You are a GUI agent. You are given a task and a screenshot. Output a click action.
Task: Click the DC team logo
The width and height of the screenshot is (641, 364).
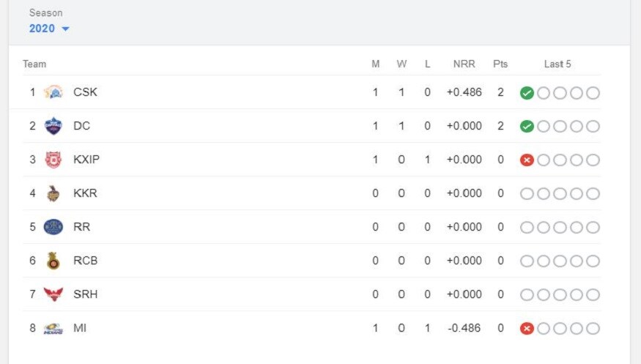pyautogui.click(x=53, y=126)
